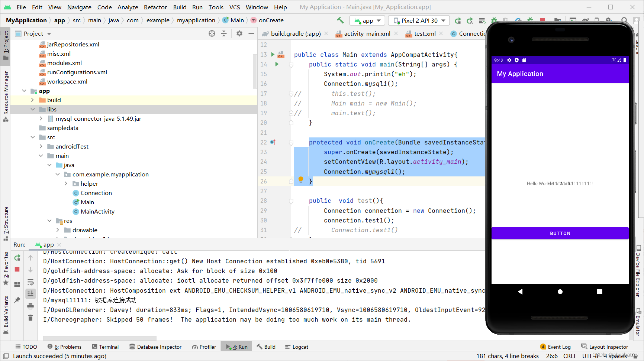Expand the androidTest folder
This screenshot has width=644, height=361.
click(x=41, y=147)
